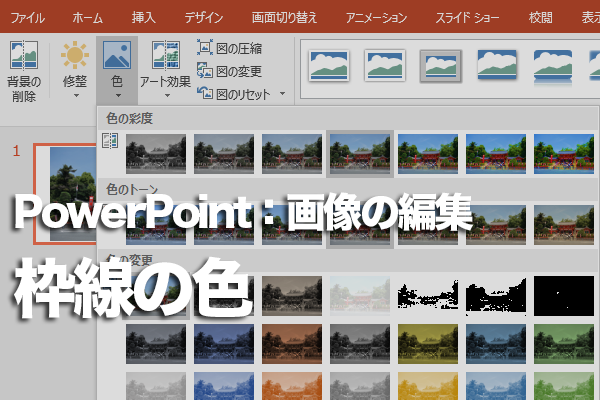
Task: Select the light orange recolor thumbnail
Action: tap(292, 386)
